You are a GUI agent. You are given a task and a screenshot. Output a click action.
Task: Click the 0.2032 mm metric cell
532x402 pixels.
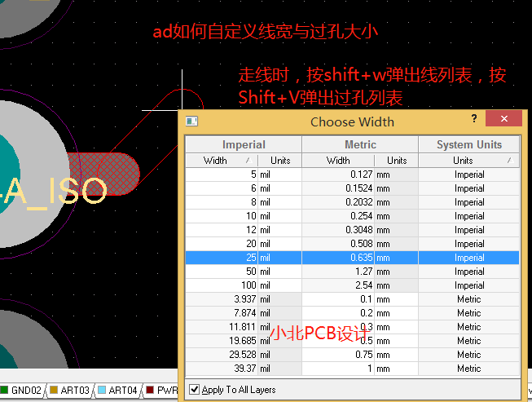[338, 202]
